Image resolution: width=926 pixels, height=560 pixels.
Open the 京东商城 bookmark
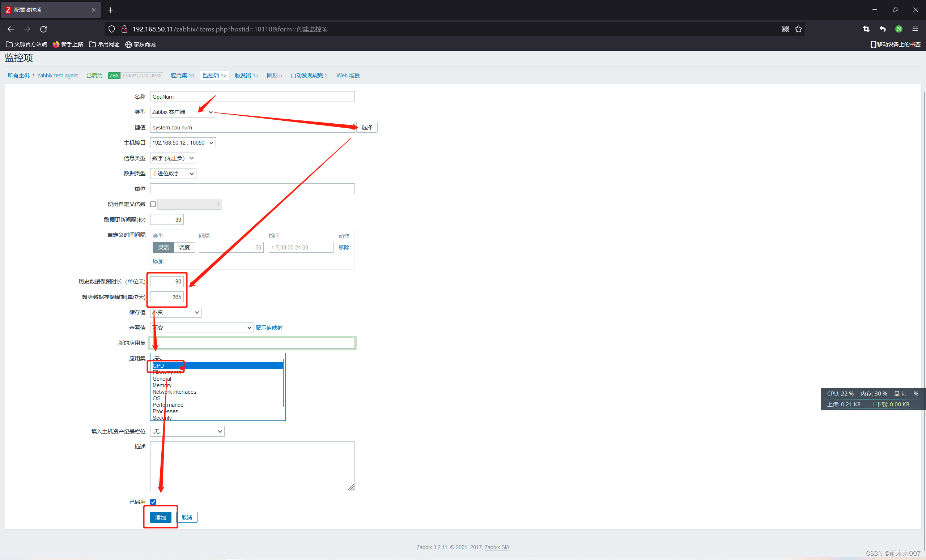point(140,44)
